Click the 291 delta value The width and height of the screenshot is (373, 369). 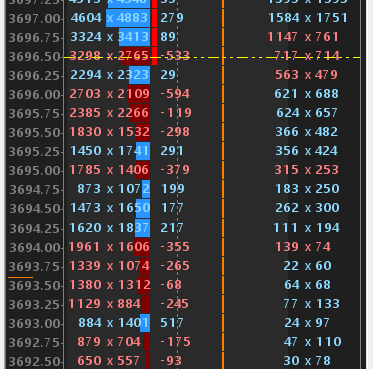pyautogui.click(x=172, y=151)
